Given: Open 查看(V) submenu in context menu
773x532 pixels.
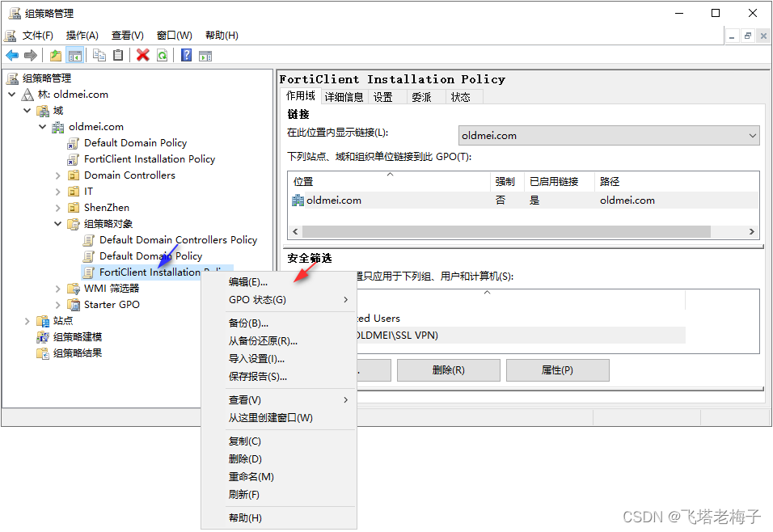Looking at the screenshot, I should pos(278,400).
